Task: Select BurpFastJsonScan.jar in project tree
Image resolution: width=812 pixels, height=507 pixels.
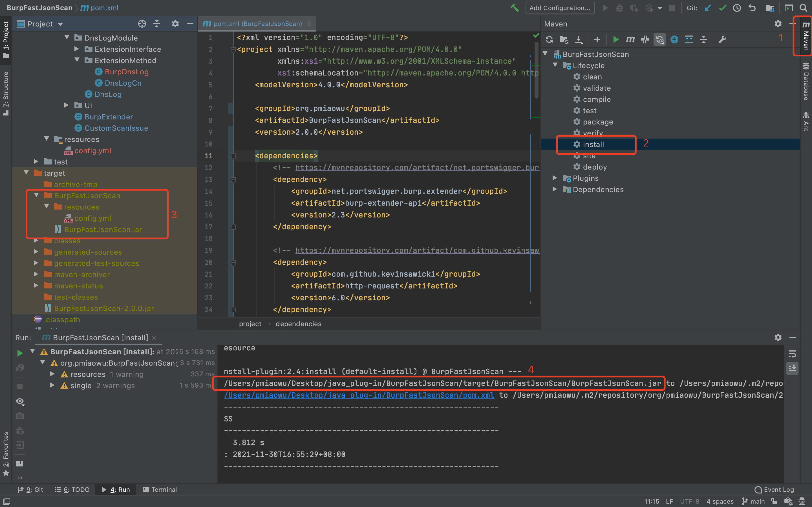Action: pyautogui.click(x=103, y=229)
